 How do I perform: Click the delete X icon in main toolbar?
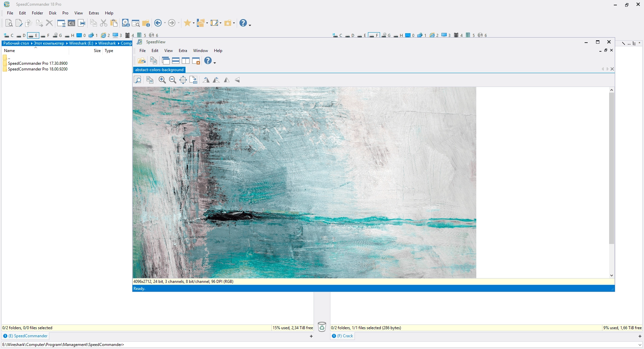pyautogui.click(x=49, y=23)
